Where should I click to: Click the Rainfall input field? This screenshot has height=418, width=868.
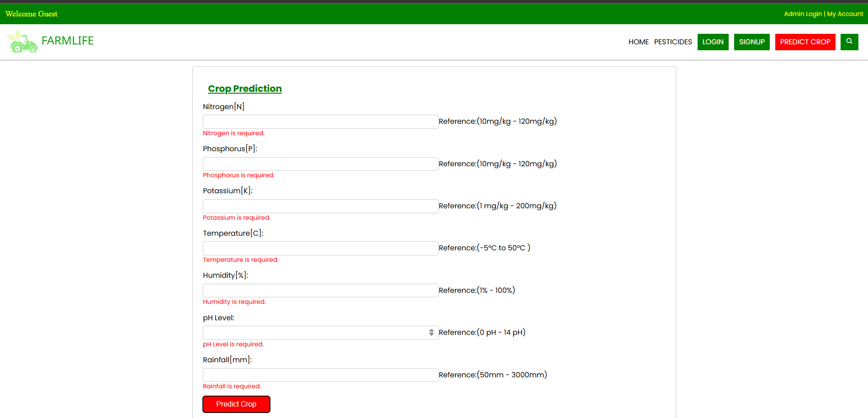[x=320, y=375]
